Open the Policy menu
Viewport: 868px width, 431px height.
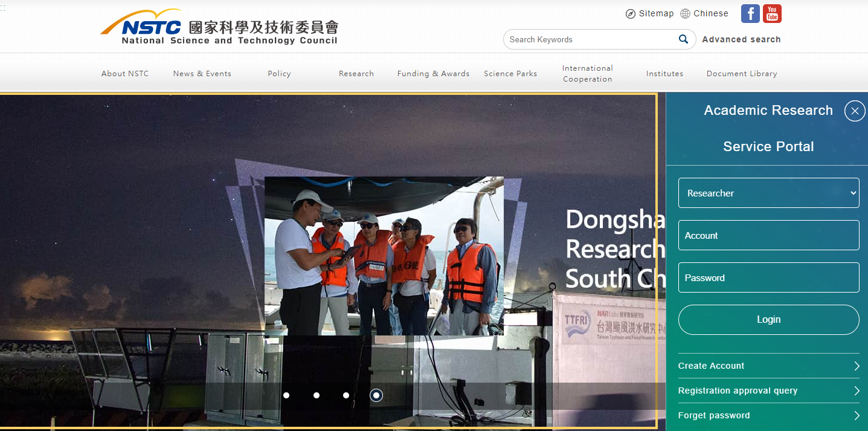(x=279, y=74)
